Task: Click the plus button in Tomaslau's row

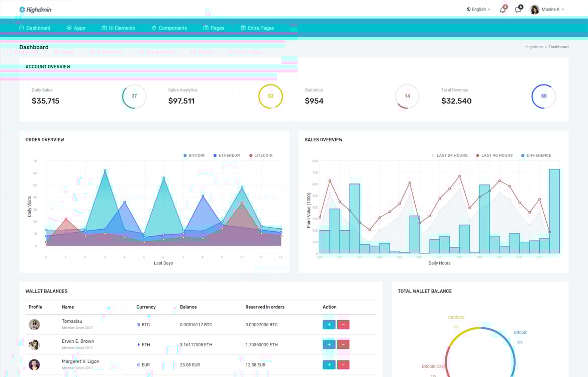Action: pyautogui.click(x=329, y=325)
